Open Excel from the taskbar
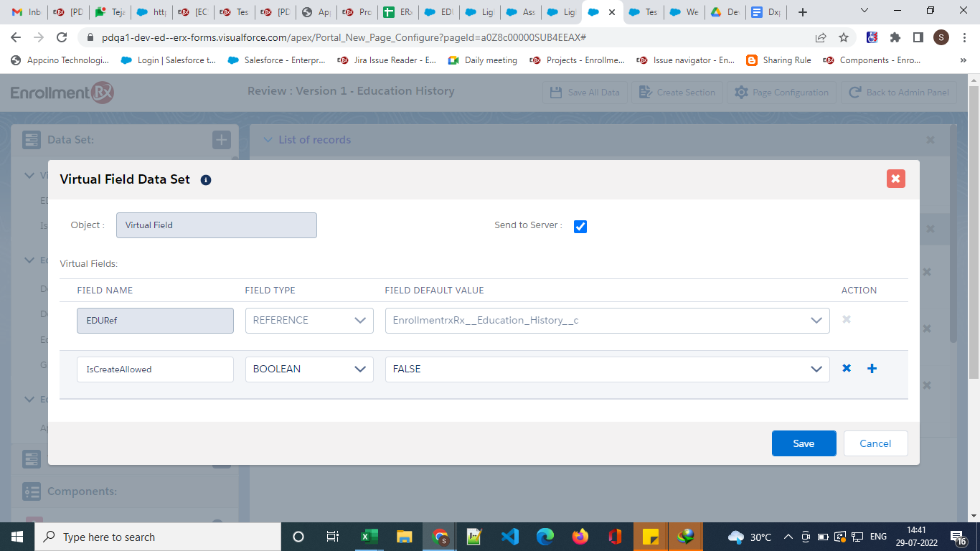 tap(369, 537)
